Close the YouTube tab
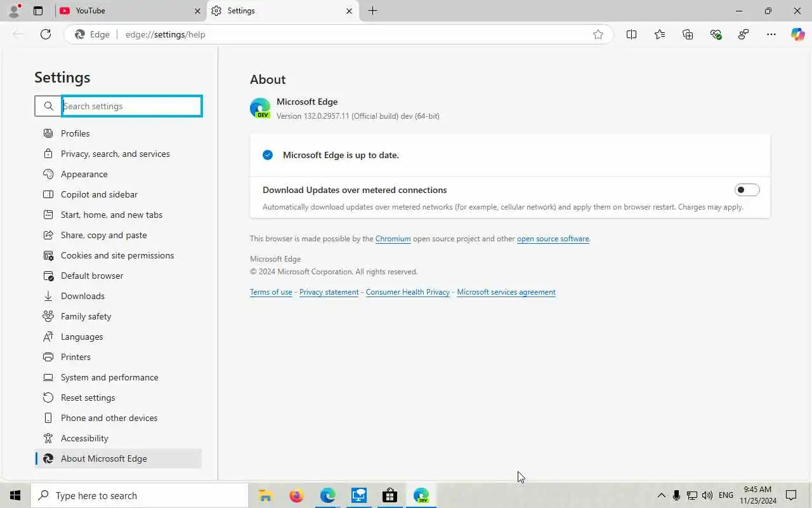 (197, 11)
